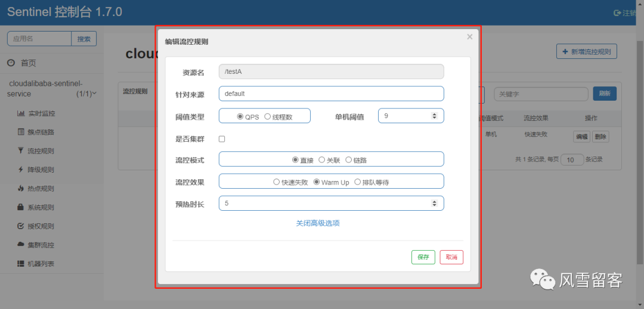Click the cloud icon for 集群流控
644x309 pixels.
[x=20, y=245]
